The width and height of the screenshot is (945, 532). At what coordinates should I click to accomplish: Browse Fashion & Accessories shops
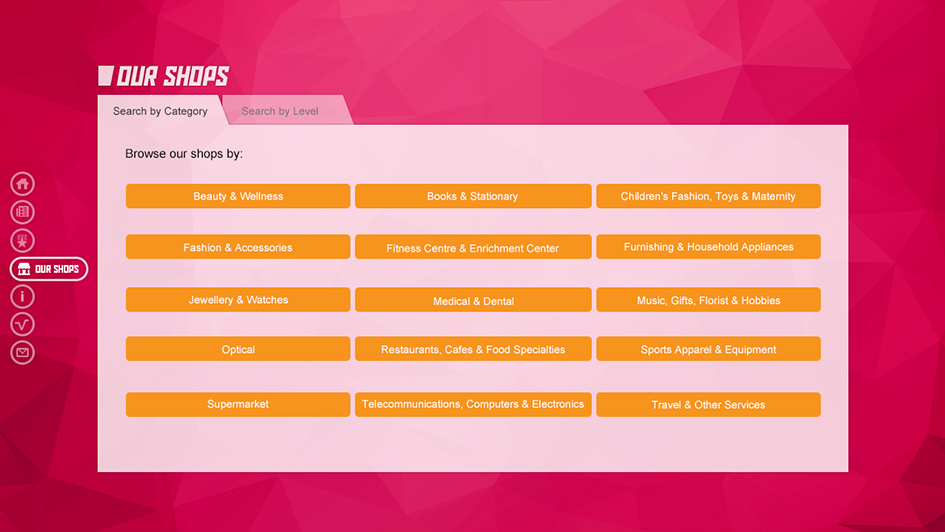coord(238,247)
